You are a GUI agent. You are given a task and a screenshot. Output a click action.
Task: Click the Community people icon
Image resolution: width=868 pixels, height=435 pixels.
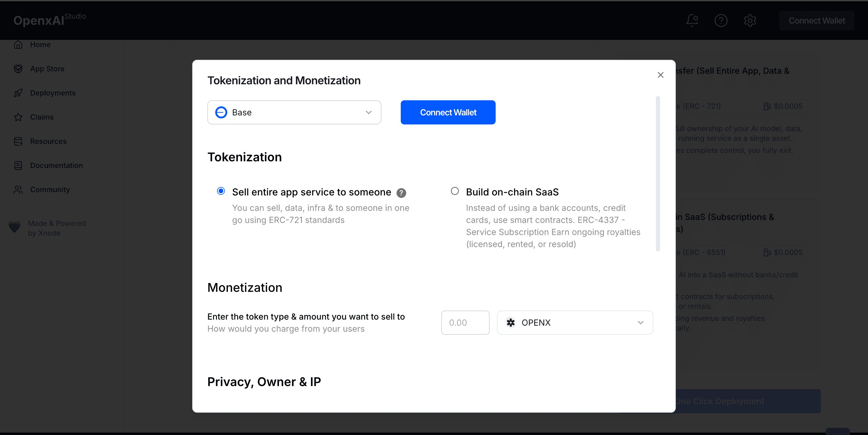pyautogui.click(x=18, y=189)
